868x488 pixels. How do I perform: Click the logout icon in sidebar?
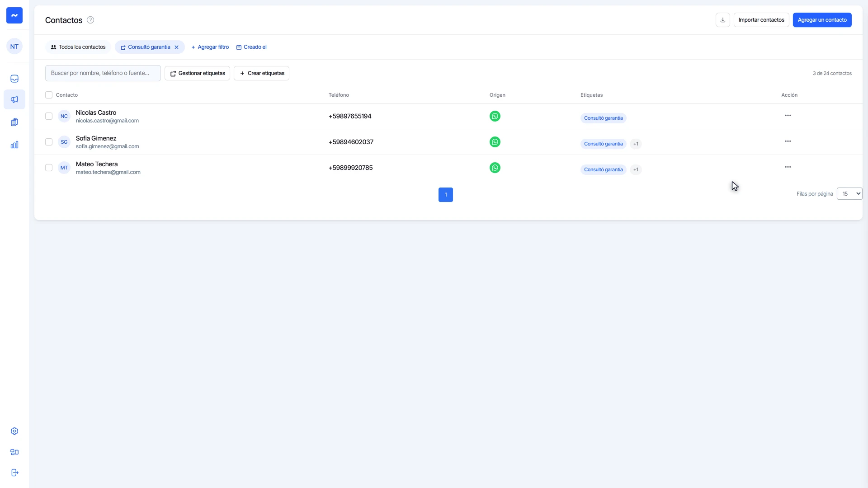pyautogui.click(x=14, y=473)
